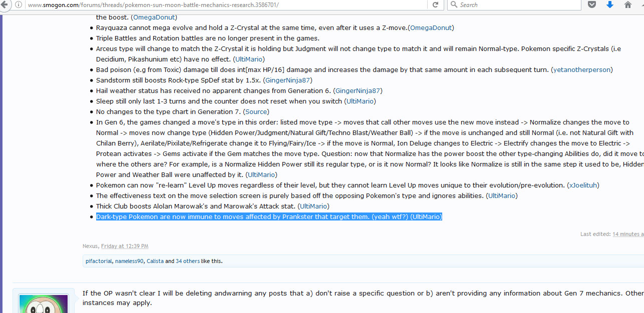Viewport: 644px width, 313px height.
Task: Open OmegaDonut link on the Rayquaza line
Action: [431, 27]
